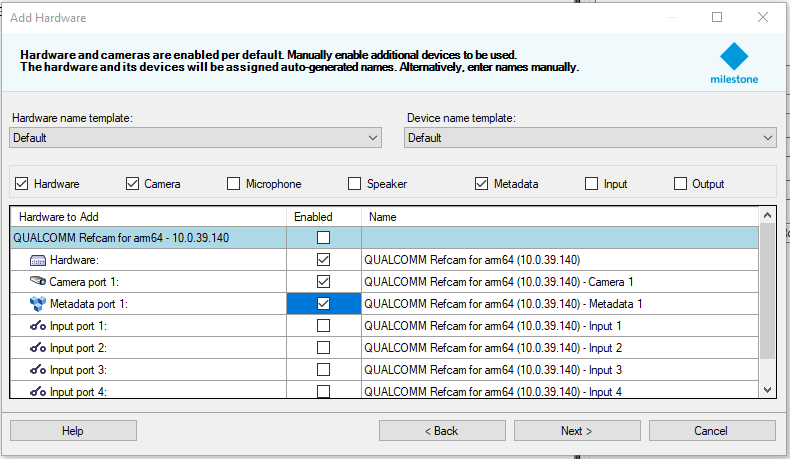Check Enabled box for QUALCOMM Refcam header row
This screenshot has height=459, width=790.
click(323, 237)
